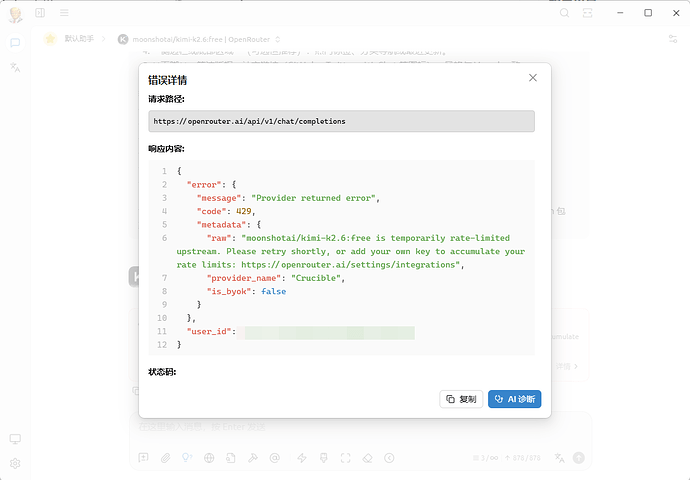
Task: Open the chat assistants sidebar icon
Action: point(15,43)
